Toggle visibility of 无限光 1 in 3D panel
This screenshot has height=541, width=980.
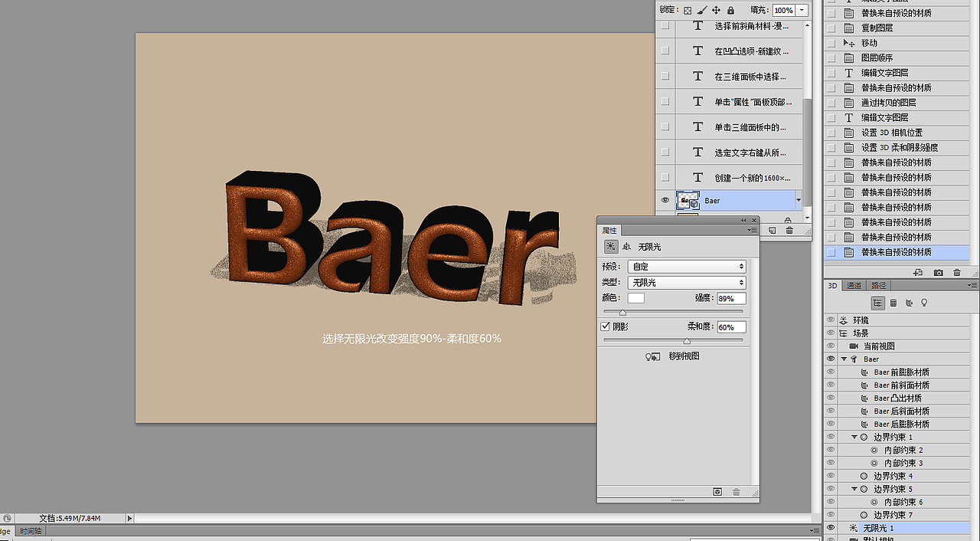(830, 529)
